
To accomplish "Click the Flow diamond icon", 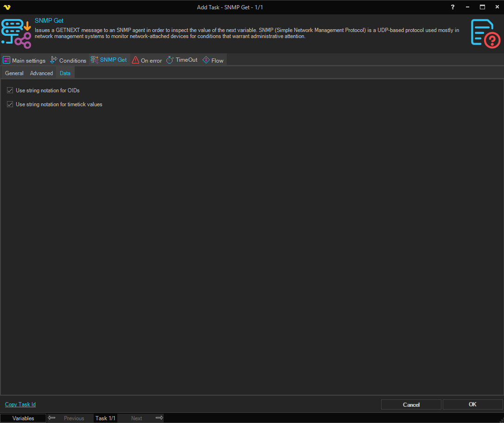I will click(206, 60).
